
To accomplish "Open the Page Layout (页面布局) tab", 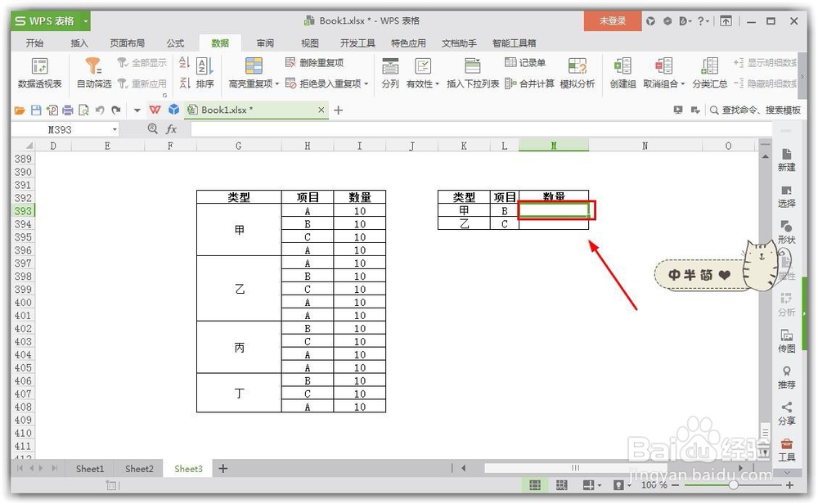I will point(128,43).
